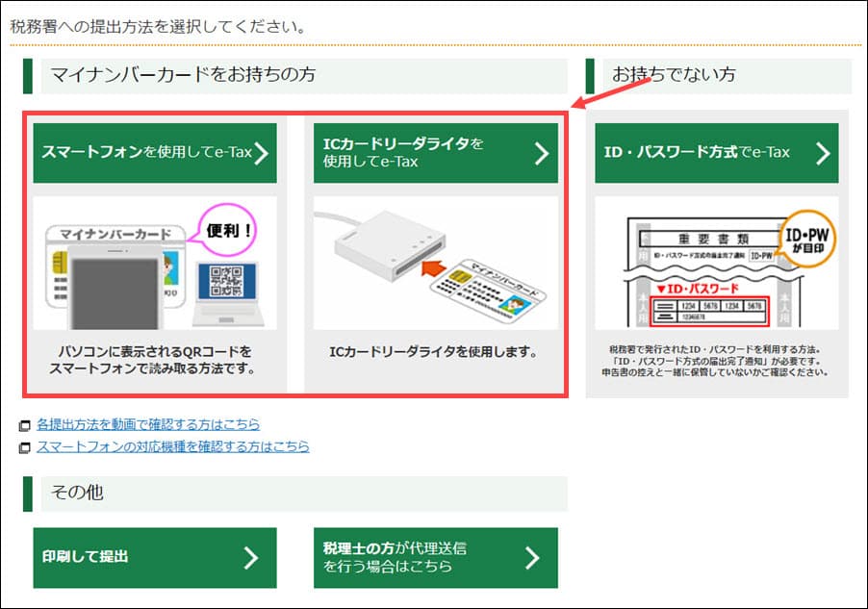Select ICカードリーダライタを使用してe-Tax button
868x609 pixels.
tap(436, 153)
